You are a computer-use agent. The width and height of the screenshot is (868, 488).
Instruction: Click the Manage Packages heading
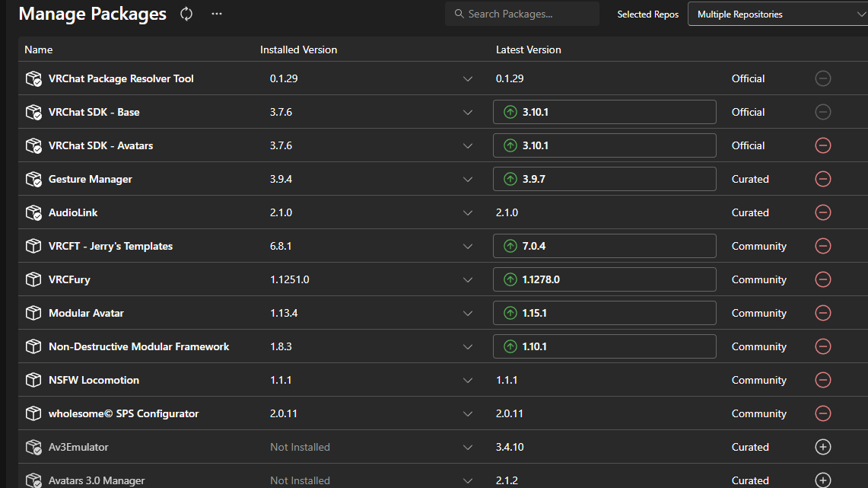tap(93, 14)
